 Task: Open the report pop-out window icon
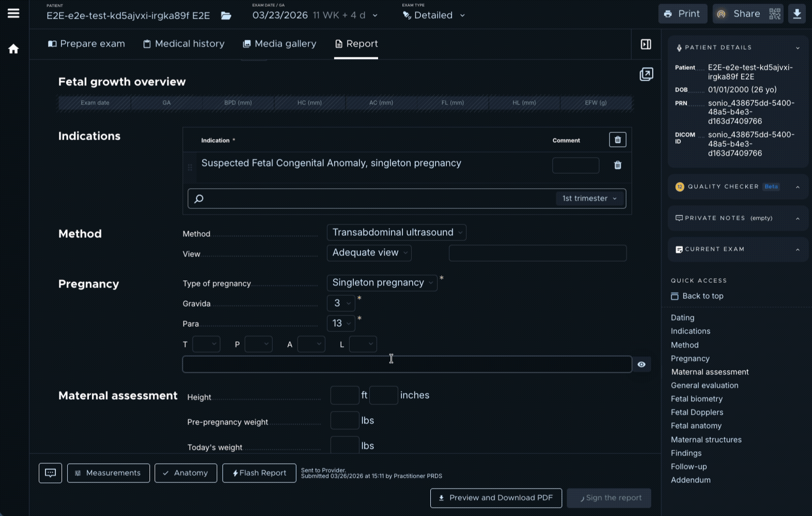646,74
